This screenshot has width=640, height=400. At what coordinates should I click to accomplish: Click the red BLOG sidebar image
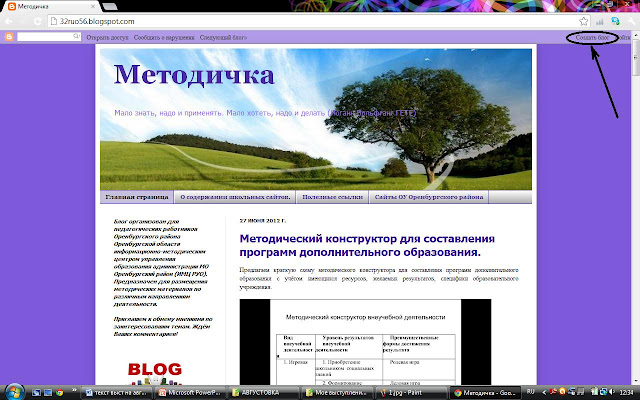(155, 373)
